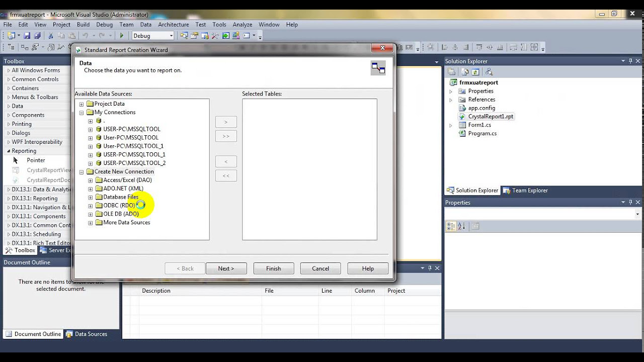Click the Align Tops layout toolbar icon
This screenshot has height=362, width=644.
tap(479, 47)
